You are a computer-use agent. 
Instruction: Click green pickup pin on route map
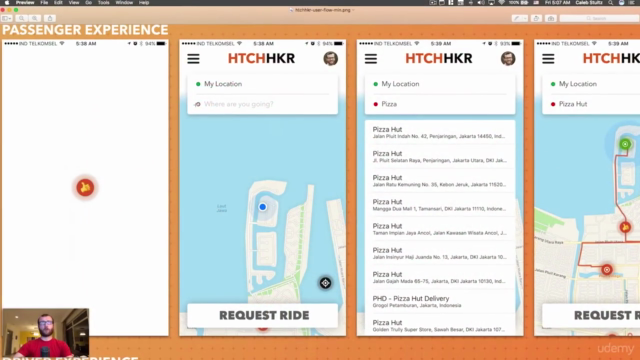pos(625,144)
